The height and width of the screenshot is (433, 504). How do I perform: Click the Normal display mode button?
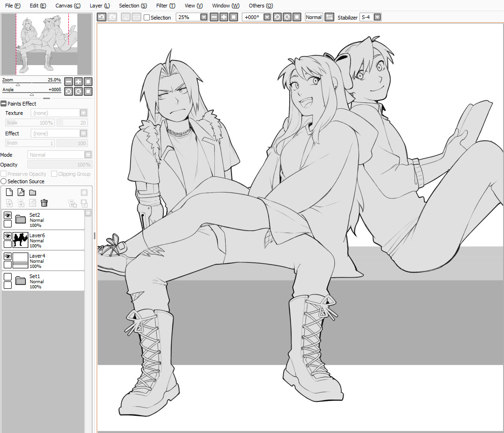(x=314, y=17)
